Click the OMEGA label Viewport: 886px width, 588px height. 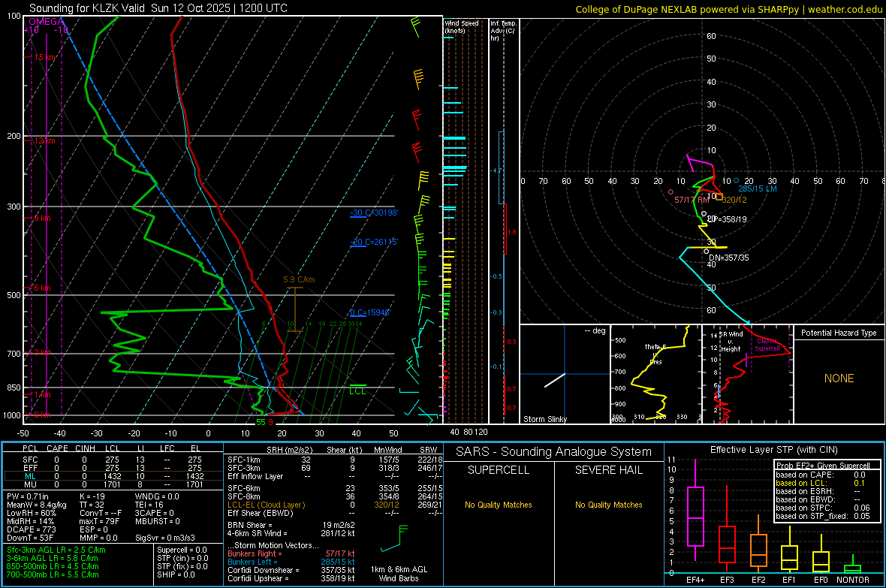[x=46, y=22]
